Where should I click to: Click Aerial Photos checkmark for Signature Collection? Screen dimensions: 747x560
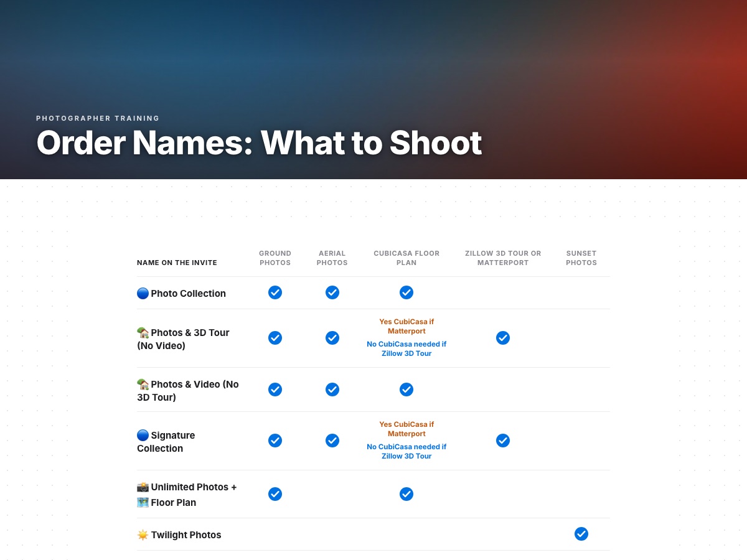332,441
